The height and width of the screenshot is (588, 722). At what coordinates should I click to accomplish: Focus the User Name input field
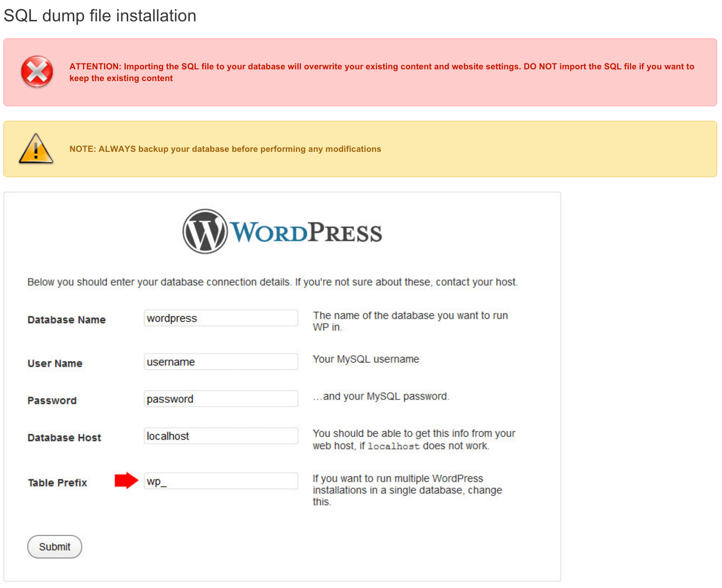[x=221, y=362]
